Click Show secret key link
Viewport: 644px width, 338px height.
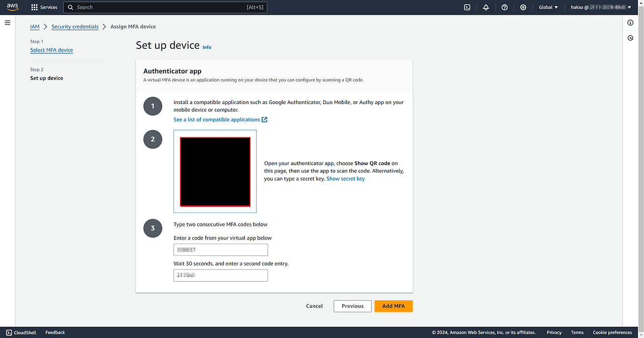coord(346,179)
